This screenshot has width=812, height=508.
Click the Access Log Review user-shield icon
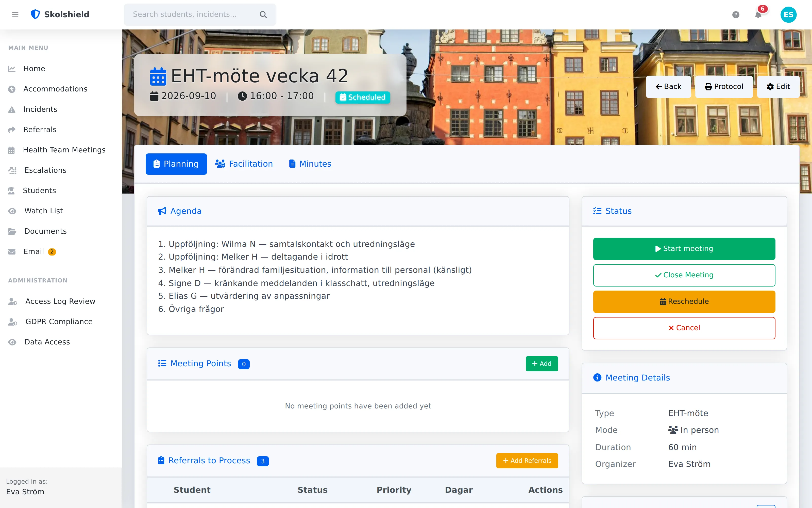click(13, 301)
